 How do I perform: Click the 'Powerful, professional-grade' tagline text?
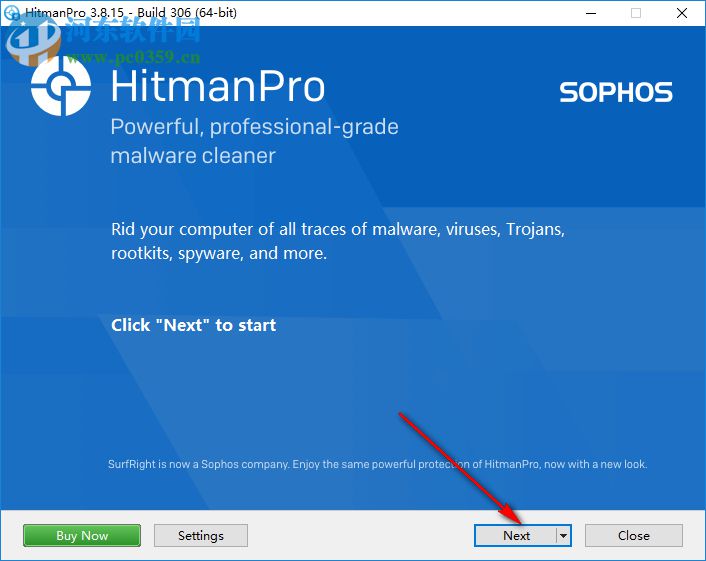(254, 127)
